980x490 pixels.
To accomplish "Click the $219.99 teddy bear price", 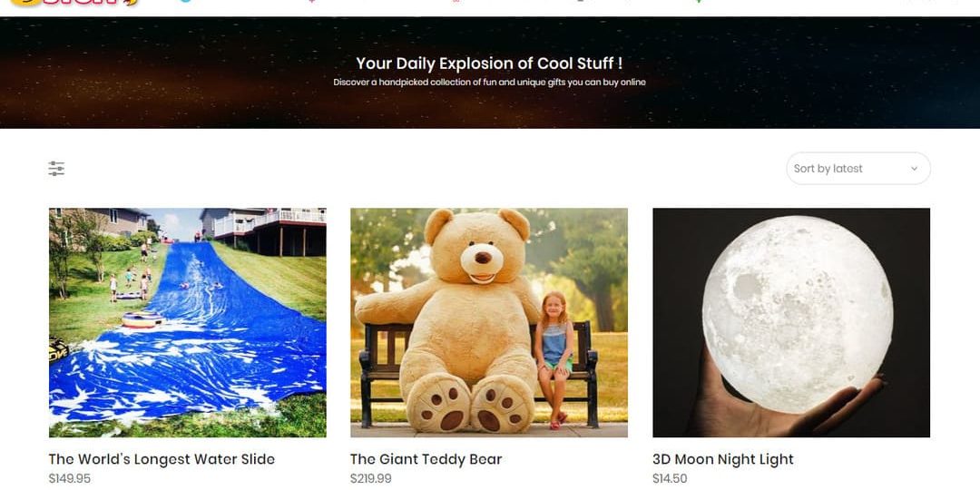I will pyautogui.click(x=370, y=479).
